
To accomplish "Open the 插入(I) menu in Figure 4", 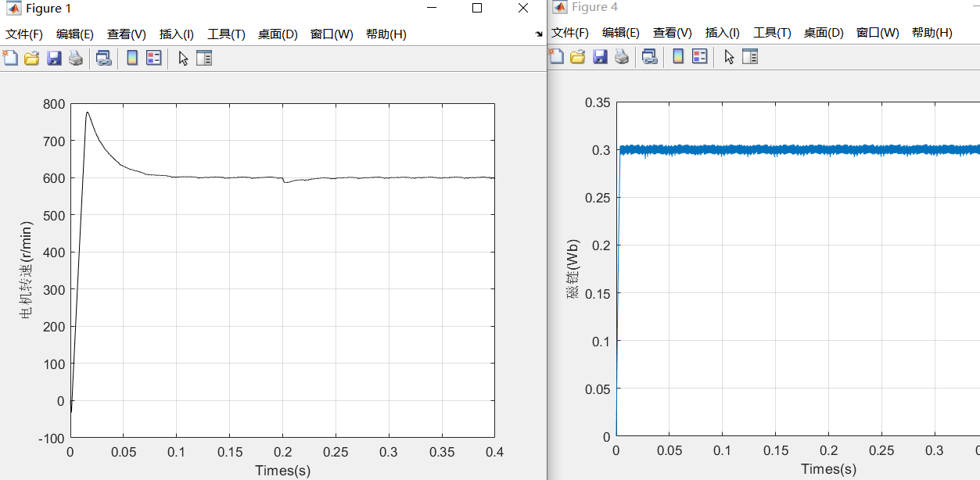I will [721, 34].
